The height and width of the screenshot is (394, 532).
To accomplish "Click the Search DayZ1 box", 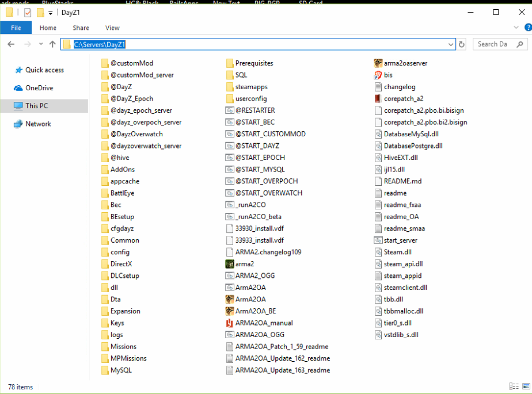I will click(x=500, y=44).
